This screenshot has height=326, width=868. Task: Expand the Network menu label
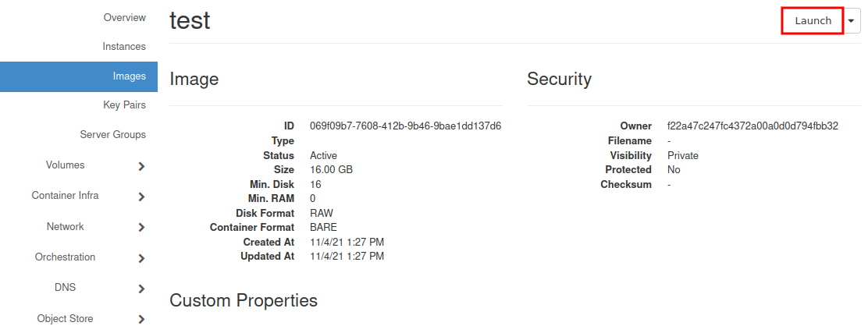tap(65, 227)
